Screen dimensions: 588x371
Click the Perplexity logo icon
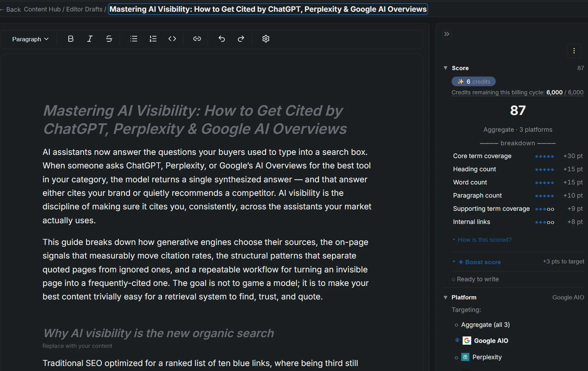click(465, 357)
